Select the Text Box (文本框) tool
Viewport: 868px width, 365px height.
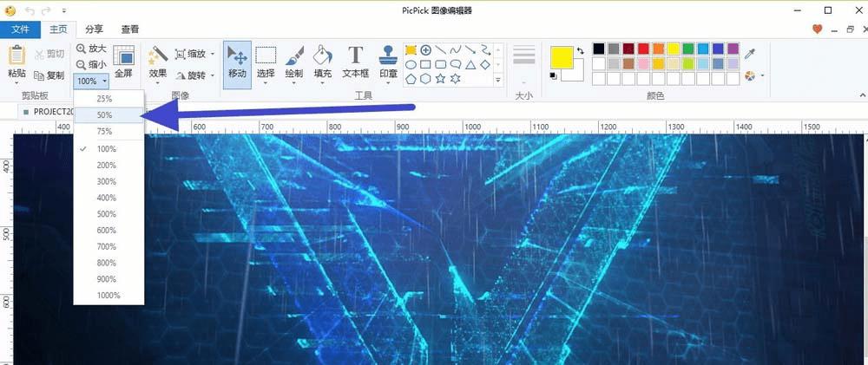[355, 62]
